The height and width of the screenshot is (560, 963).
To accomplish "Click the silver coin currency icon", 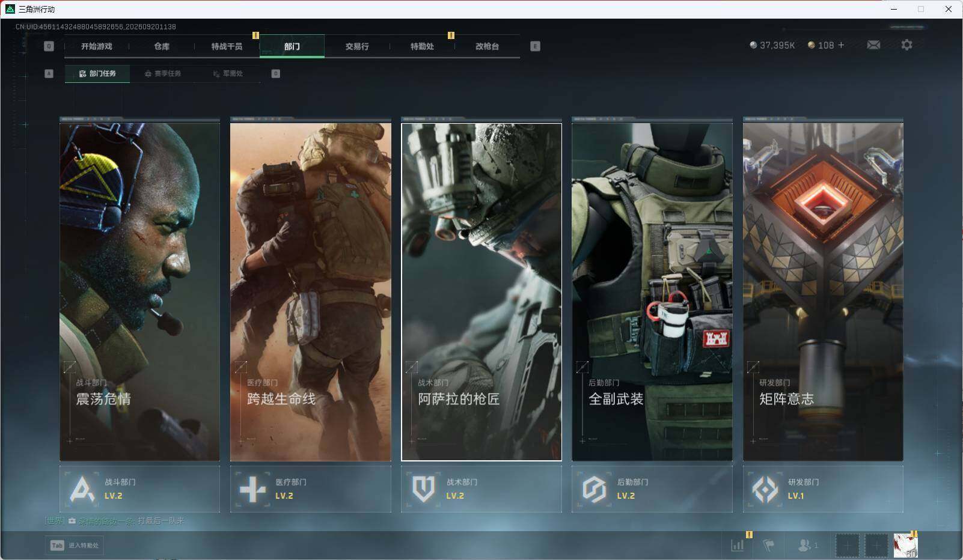I will point(753,45).
